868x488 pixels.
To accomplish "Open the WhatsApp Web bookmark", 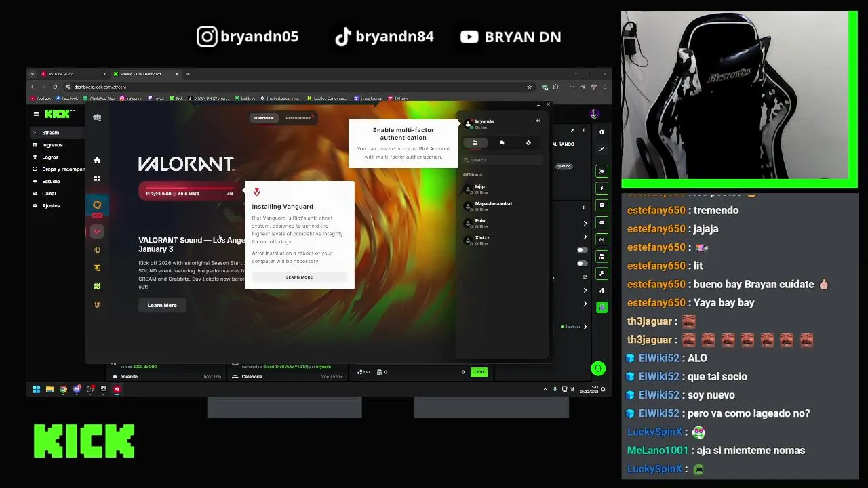I will [99, 98].
